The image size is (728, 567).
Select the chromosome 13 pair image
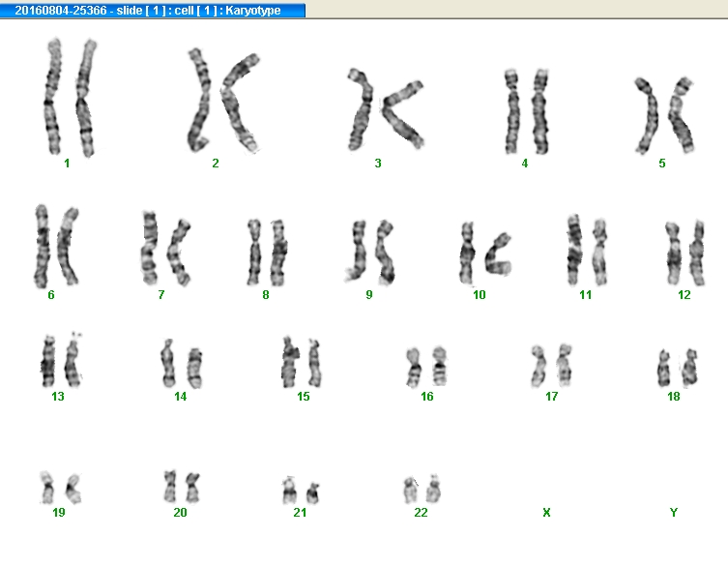62,360
